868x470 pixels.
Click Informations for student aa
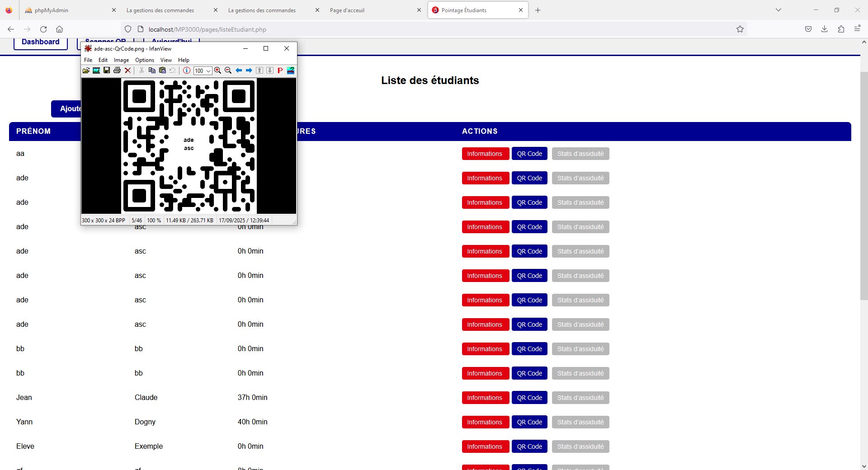(x=486, y=154)
